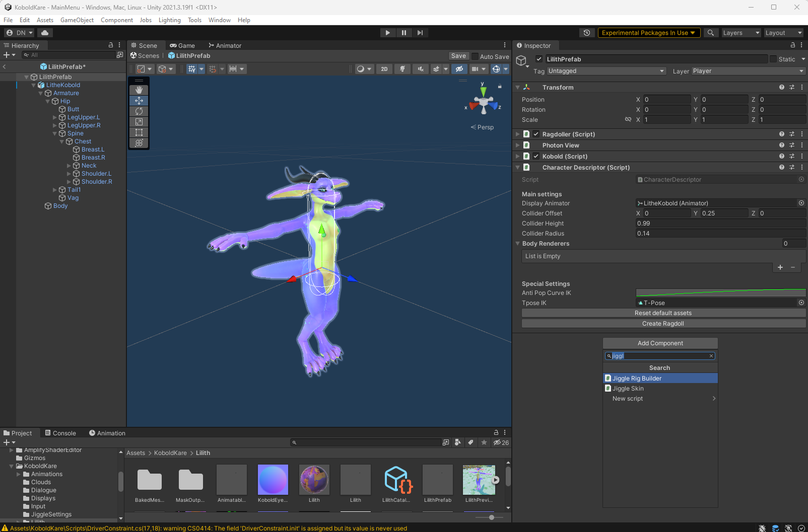Switch to the Console tab
The width and height of the screenshot is (808, 532).
(60, 433)
